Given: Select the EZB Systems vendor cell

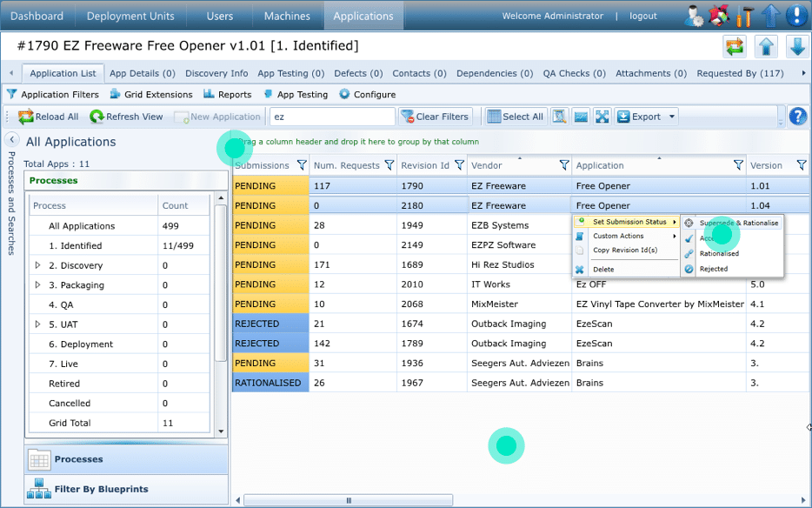Looking at the screenshot, I should pyautogui.click(x=519, y=225).
